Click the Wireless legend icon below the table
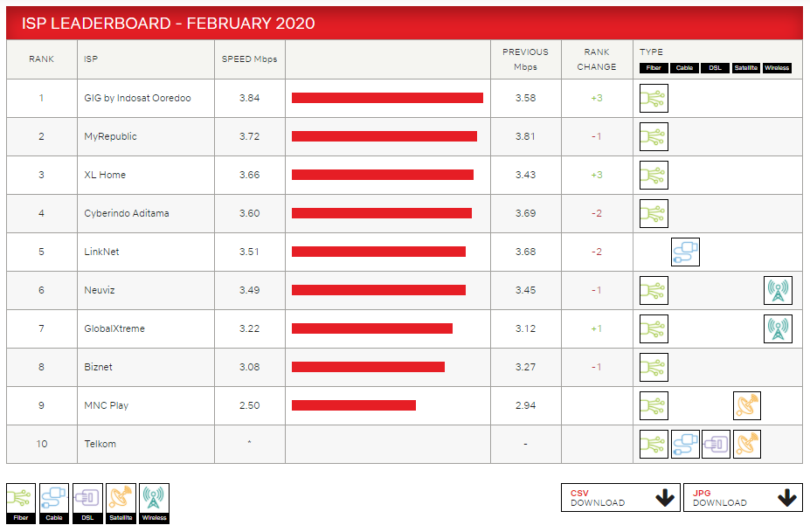Screen dimensions: 810x532 pyautogui.click(x=154, y=503)
